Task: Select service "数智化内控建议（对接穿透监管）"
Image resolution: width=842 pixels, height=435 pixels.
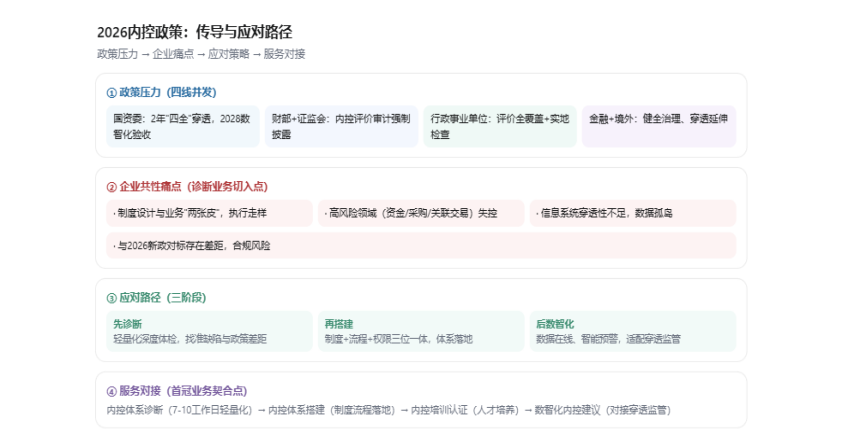Action: point(603,410)
